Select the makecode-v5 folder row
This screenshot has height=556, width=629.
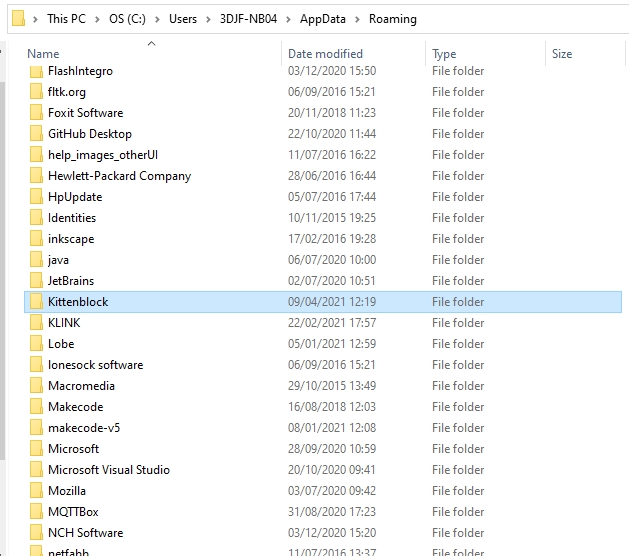click(84, 428)
